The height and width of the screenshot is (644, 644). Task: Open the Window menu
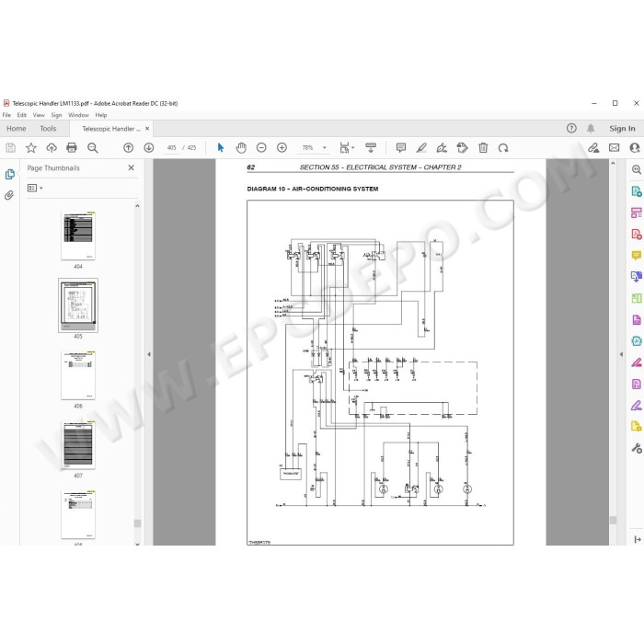[x=78, y=115]
